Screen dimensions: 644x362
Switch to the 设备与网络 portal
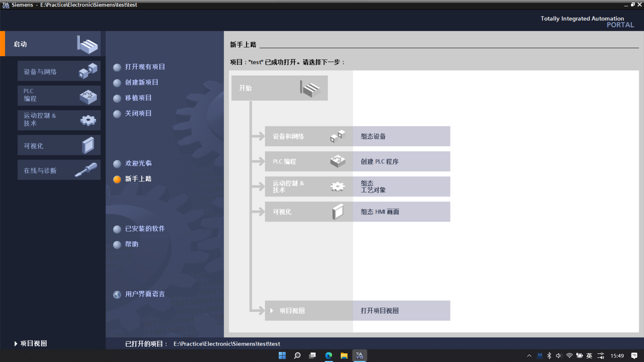coord(59,71)
